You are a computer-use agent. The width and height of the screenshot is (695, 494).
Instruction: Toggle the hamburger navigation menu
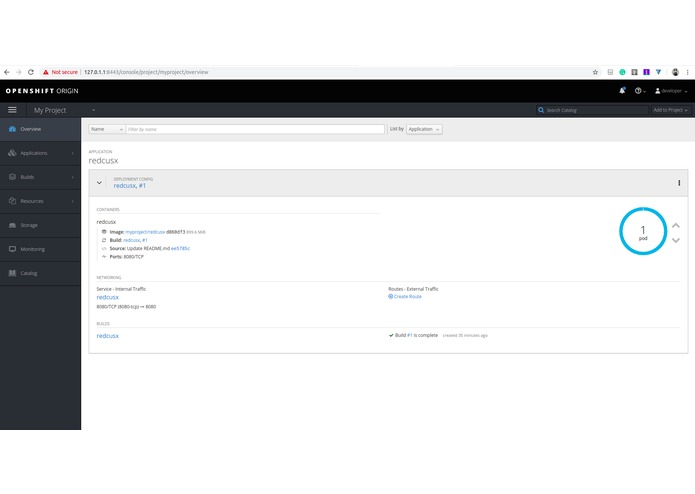(x=12, y=110)
